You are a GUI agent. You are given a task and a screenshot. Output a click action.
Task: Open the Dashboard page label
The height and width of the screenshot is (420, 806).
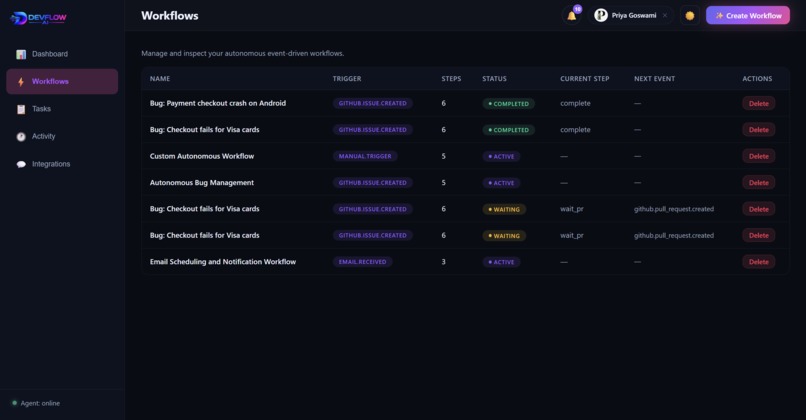50,54
